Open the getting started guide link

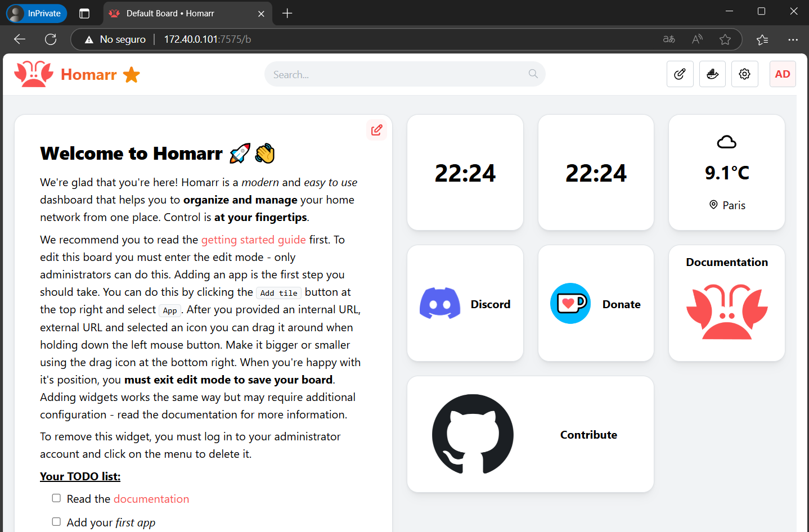pos(254,240)
